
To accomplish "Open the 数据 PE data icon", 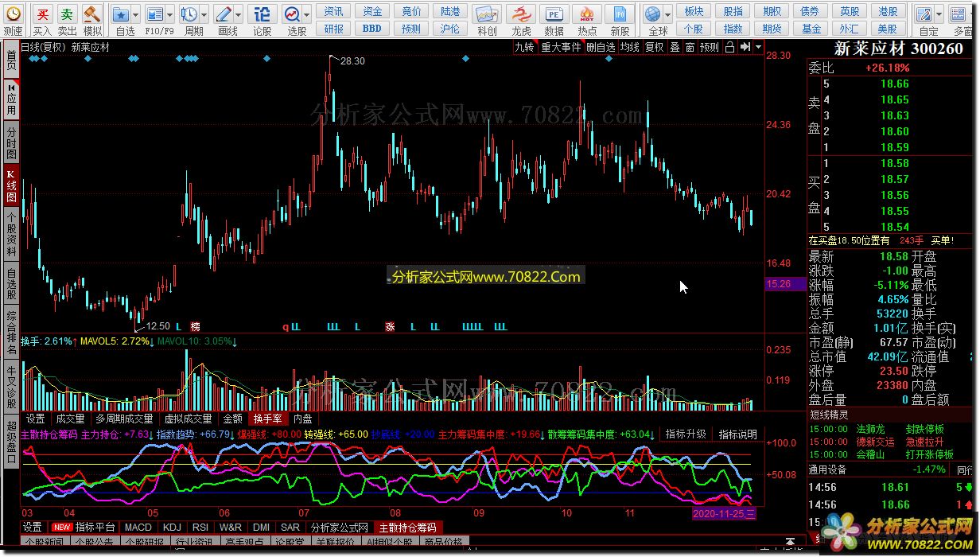I will 554,14.
